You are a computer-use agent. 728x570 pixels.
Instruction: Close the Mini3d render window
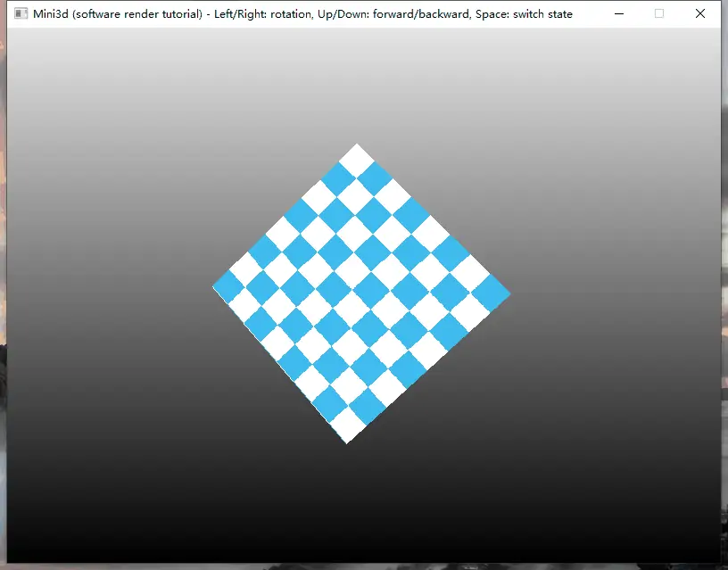700,14
